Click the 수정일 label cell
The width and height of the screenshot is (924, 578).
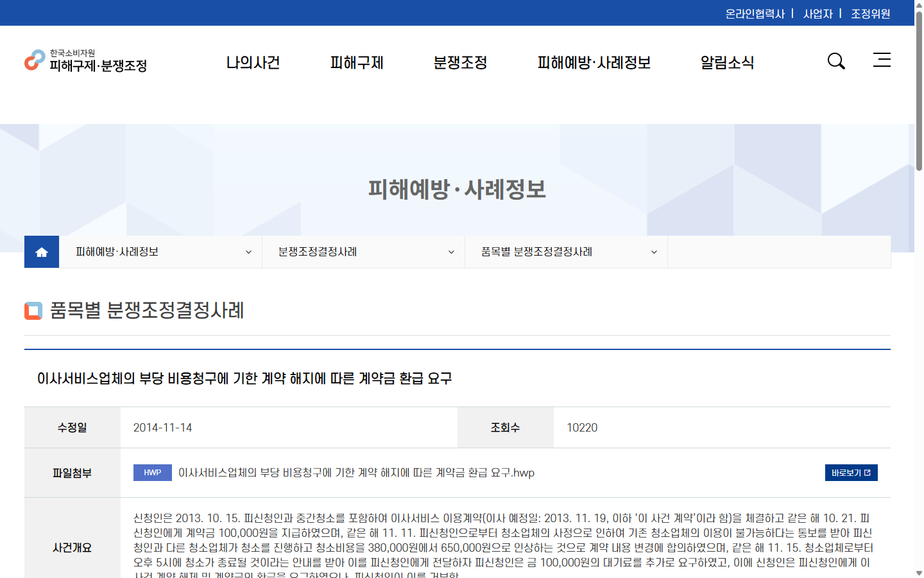[x=73, y=428]
